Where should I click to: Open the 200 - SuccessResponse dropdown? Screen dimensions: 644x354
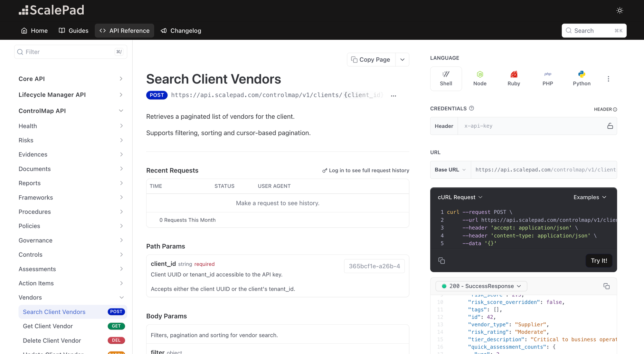481,286
